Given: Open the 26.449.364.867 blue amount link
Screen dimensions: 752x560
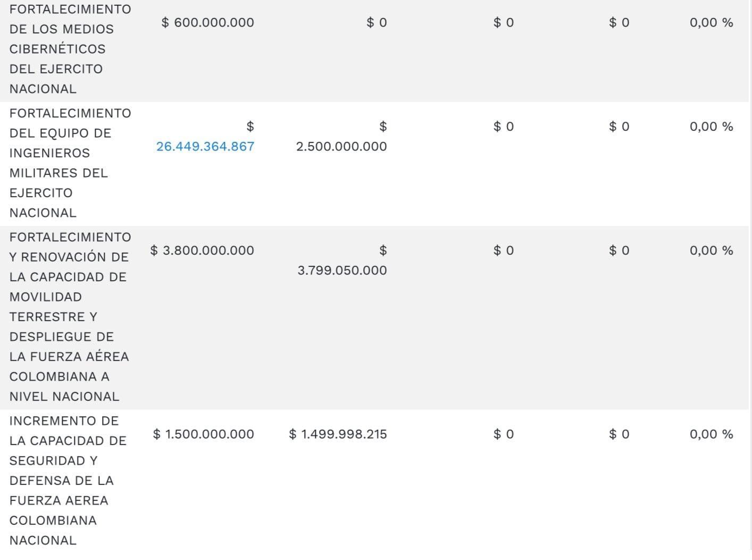Looking at the screenshot, I should [205, 146].
